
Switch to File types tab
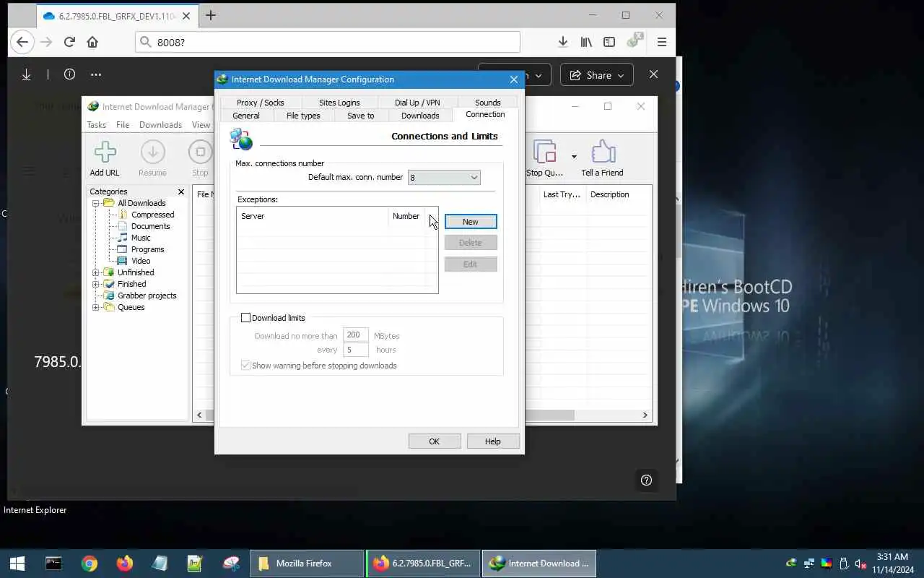[x=303, y=116]
